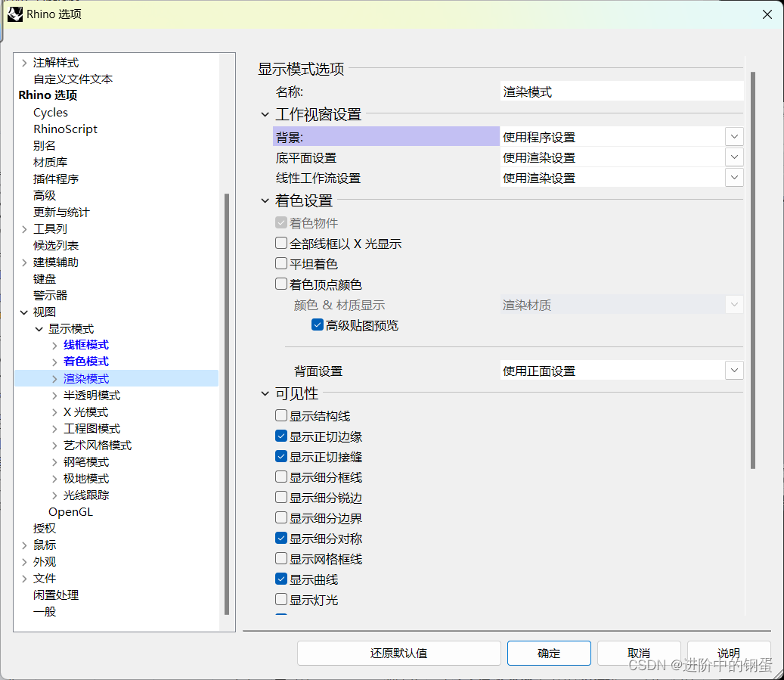This screenshot has width=784, height=680.
Task: Select 候选列表 in the tree
Action: 55,246
